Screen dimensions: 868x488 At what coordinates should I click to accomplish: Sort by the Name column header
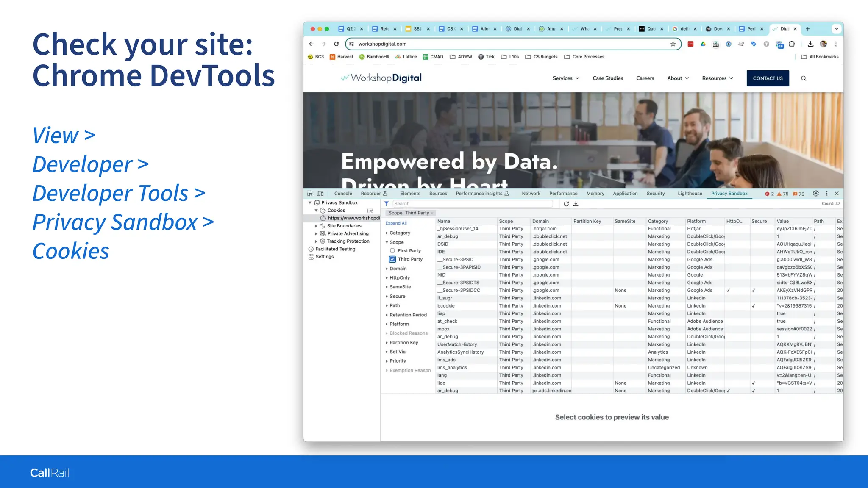point(466,221)
